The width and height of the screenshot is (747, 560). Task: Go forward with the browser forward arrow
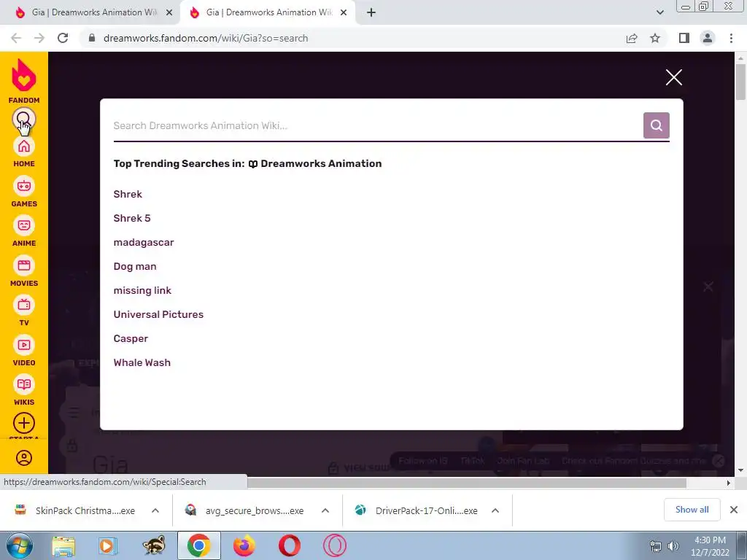click(x=39, y=38)
